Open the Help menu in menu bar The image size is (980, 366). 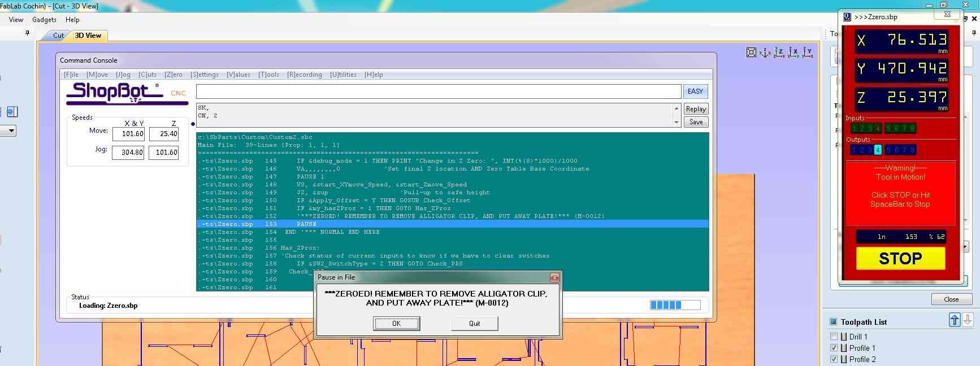pos(72,20)
